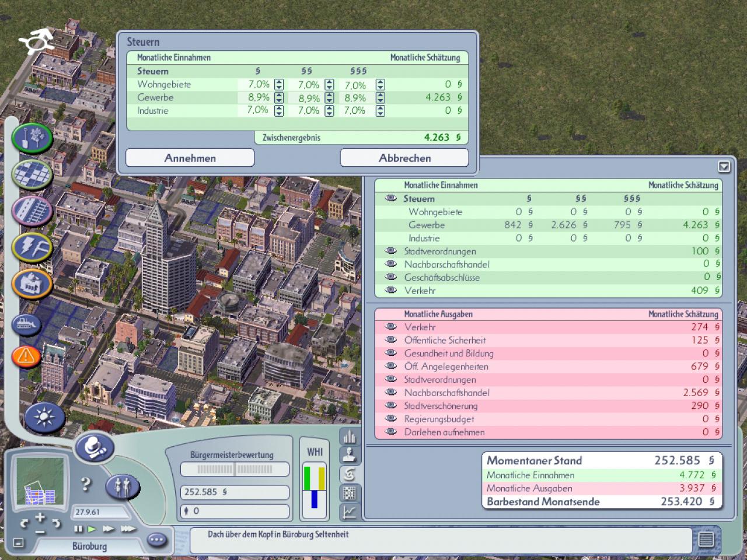Viewport: 747px width, 560px height.
Task: Open My Sim mode with two figures
Action: pos(123,487)
